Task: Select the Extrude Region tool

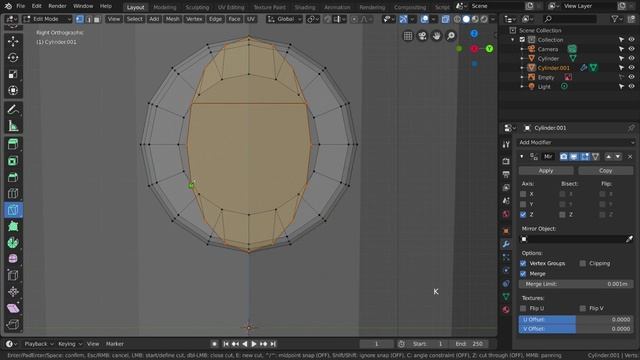Action: click(13, 144)
